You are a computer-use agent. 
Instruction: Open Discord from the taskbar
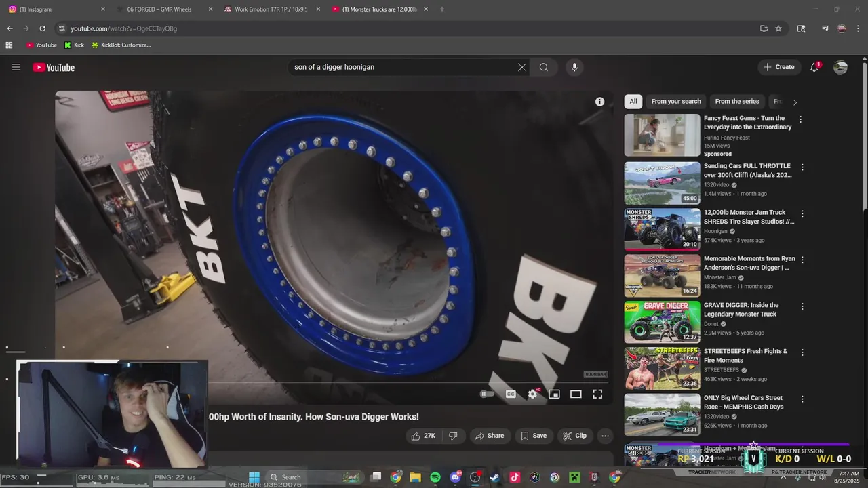pos(455,477)
